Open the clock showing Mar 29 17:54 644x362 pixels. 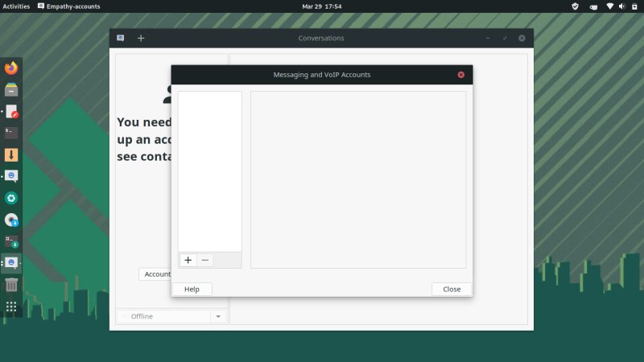pyautogui.click(x=321, y=6)
